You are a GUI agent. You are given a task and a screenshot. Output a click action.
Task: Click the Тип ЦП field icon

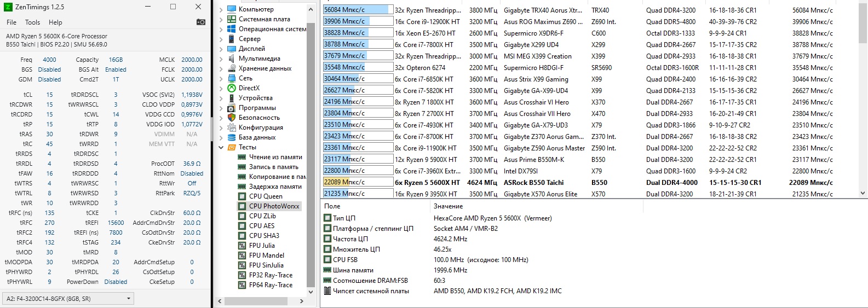327,218
